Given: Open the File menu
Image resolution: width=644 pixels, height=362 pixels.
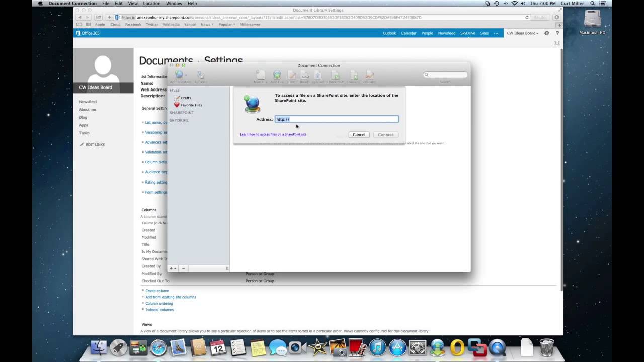Looking at the screenshot, I should pos(106,3).
